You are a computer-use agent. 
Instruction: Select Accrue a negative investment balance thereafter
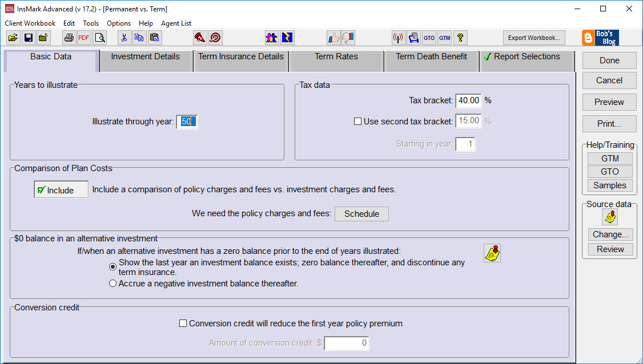pos(112,282)
